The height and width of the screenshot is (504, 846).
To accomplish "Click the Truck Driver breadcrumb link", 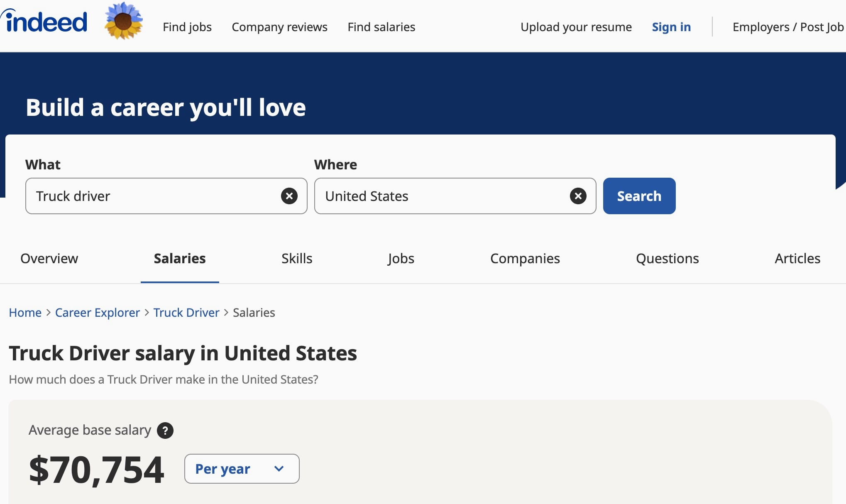I will (186, 313).
